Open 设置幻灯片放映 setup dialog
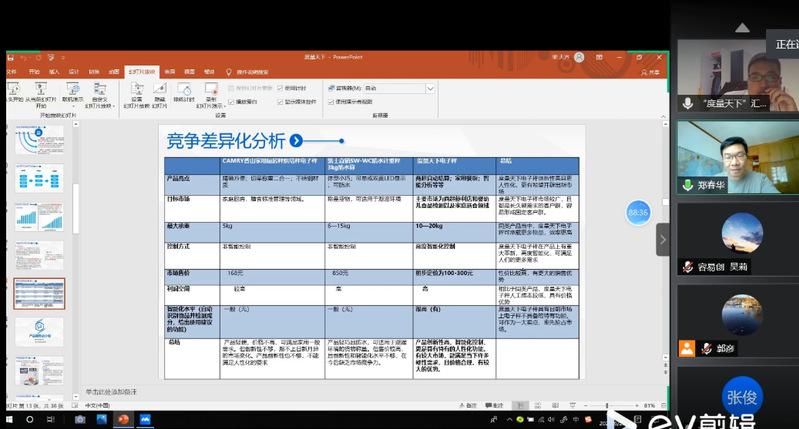The image size is (799, 429). 137,95
